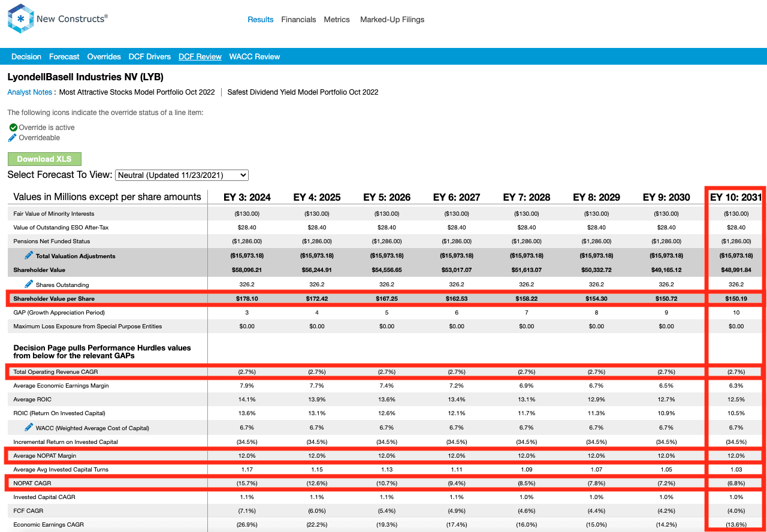The image size is (767, 532).
Task: Click Average Economic Earnings Margin label
Action: [x=61, y=386]
